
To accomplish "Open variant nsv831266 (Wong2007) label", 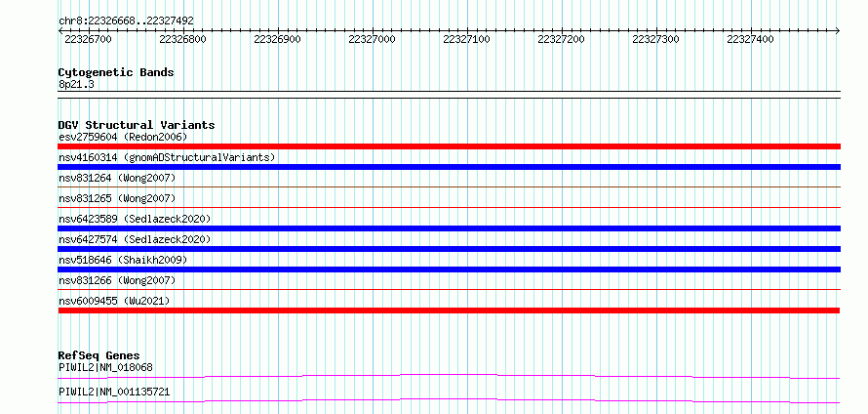I will pos(117,280).
